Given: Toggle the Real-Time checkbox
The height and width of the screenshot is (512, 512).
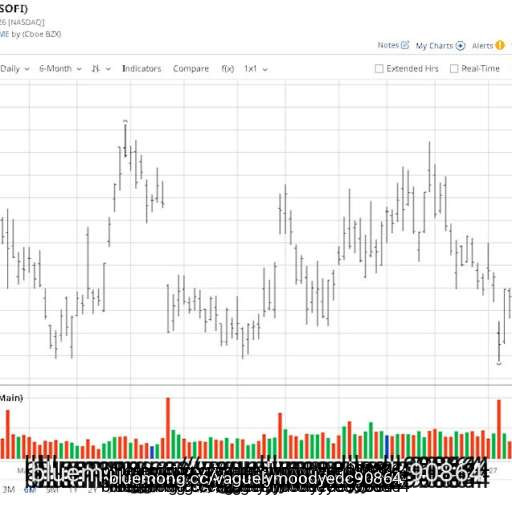Looking at the screenshot, I should click(x=454, y=69).
